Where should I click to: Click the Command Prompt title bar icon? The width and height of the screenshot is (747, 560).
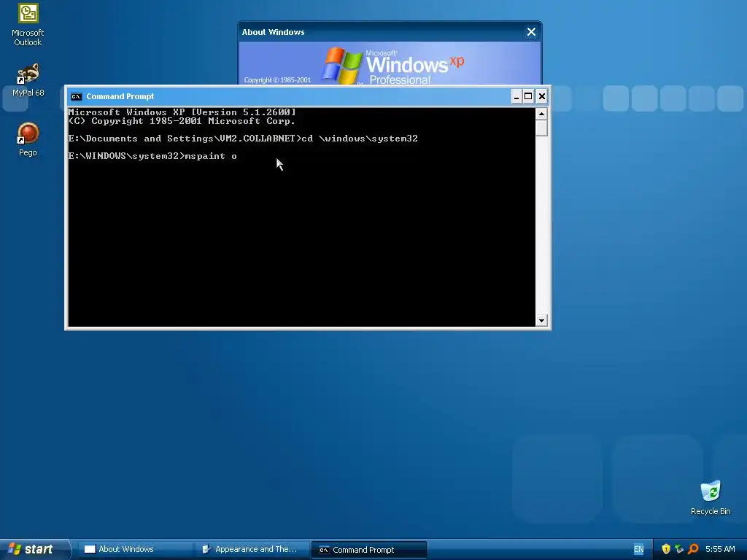point(76,97)
